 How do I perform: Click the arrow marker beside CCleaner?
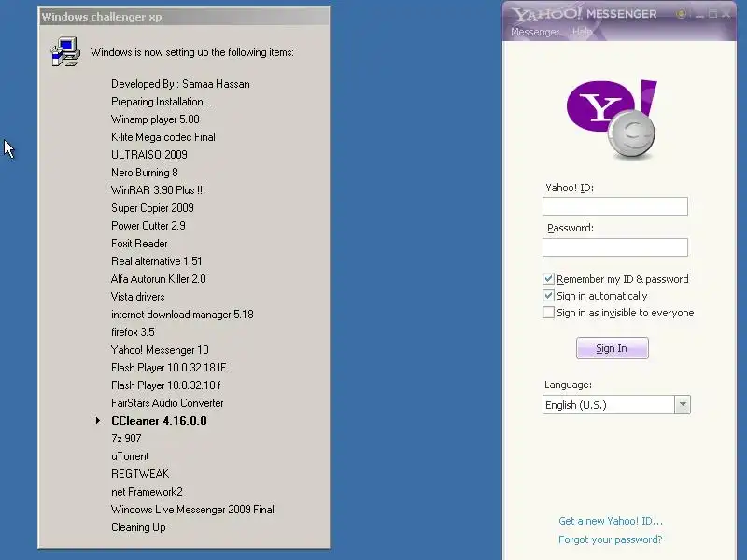click(x=98, y=421)
